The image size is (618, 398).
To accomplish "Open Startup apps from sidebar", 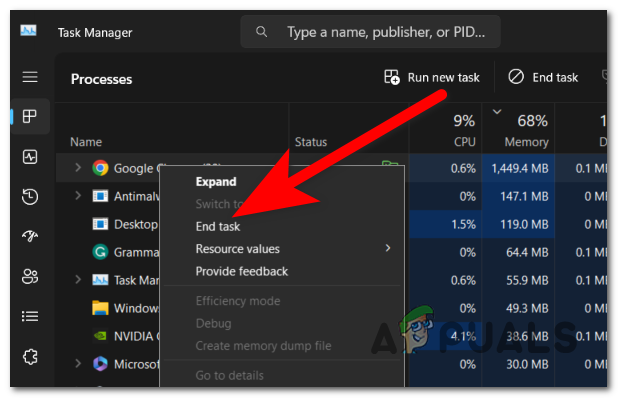I will [30, 236].
